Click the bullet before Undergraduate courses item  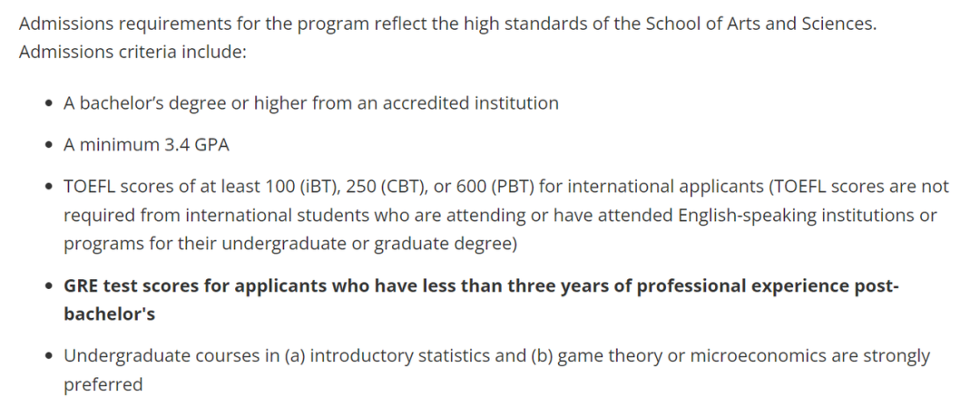tap(49, 357)
